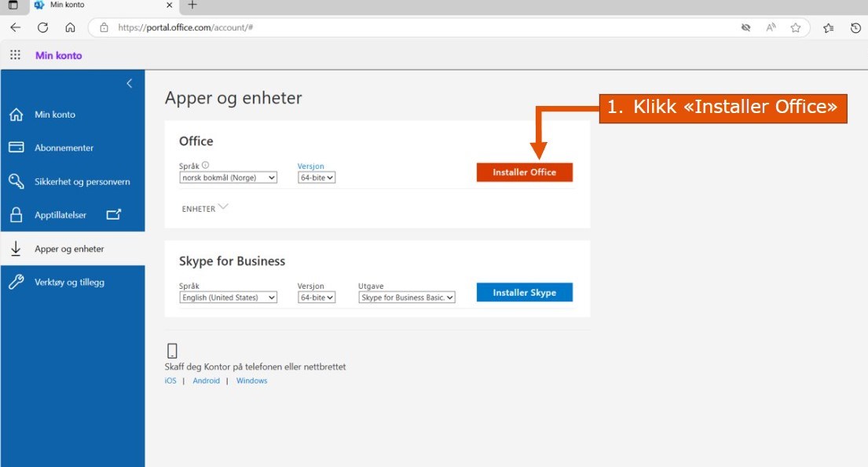This screenshot has width=868, height=467.
Task: Click the padlock icon for Apptillatelser
Action: click(x=16, y=215)
